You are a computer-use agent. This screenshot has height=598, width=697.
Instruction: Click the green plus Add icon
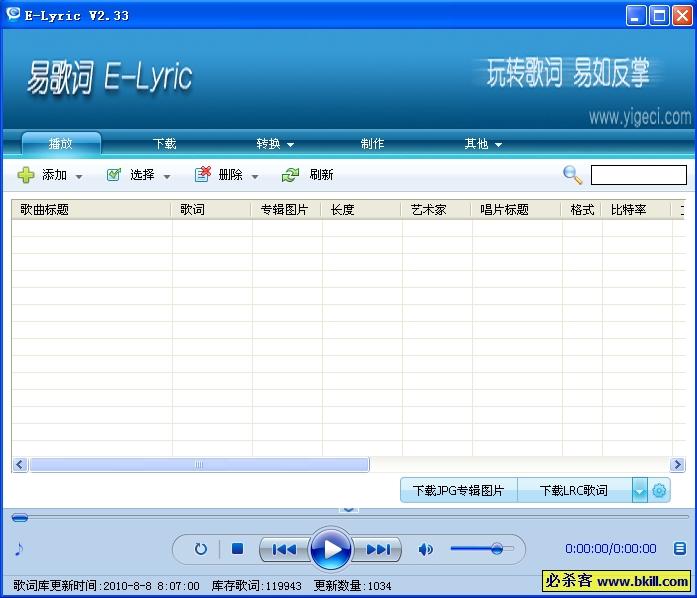26,175
